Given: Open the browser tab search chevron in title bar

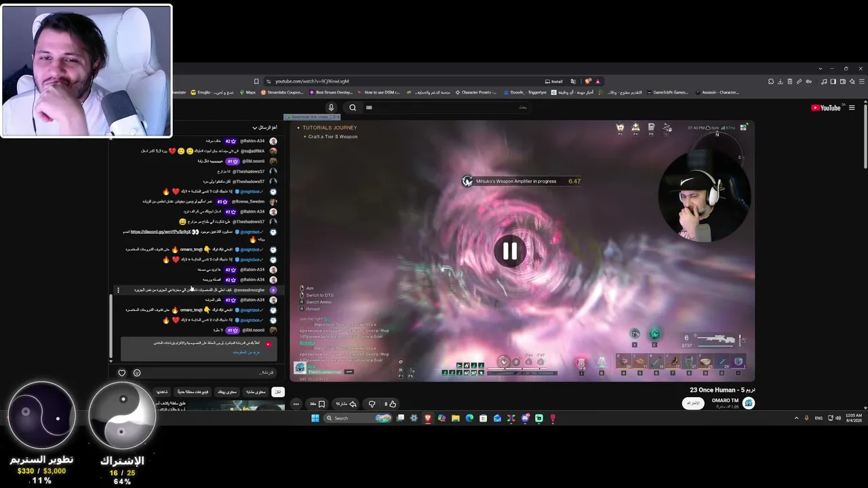Looking at the screenshot, I should coord(820,68).
